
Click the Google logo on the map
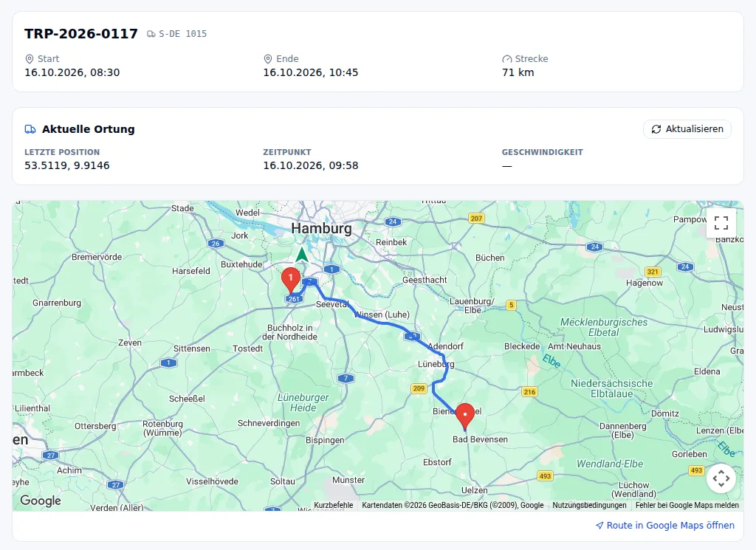41,501
